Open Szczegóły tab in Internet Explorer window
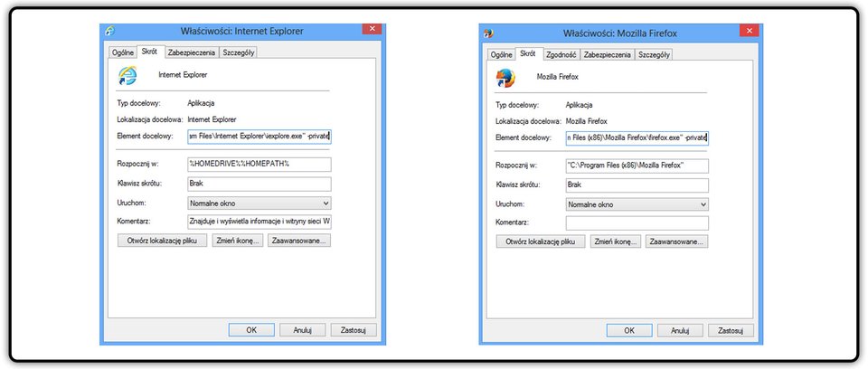This screenshot has height=369, width=868. coord(238,52)
